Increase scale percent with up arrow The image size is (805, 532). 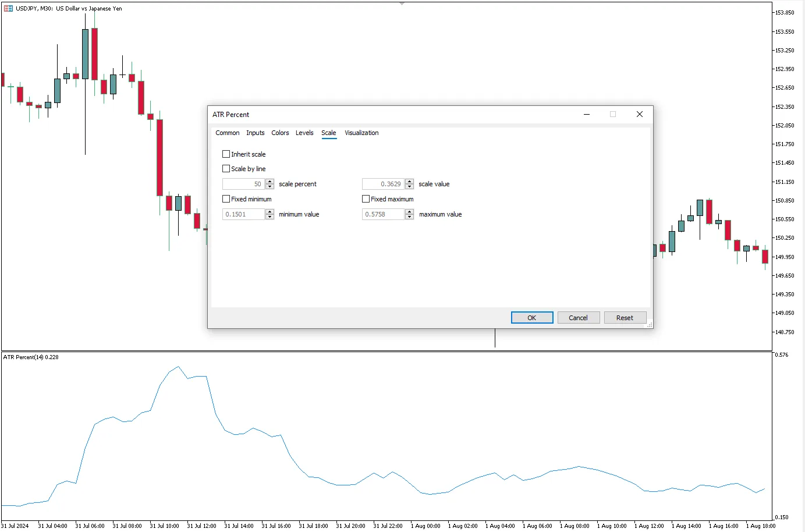[x=269, y=182]
